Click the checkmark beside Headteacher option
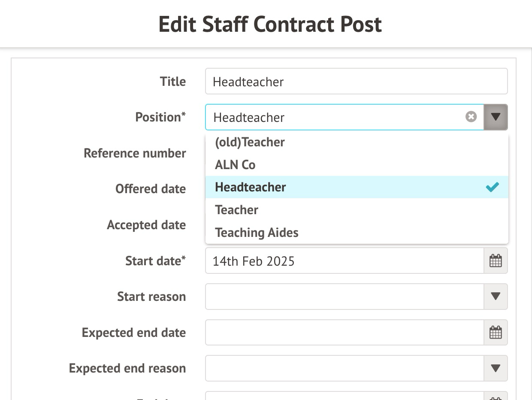 pos(492,187)
